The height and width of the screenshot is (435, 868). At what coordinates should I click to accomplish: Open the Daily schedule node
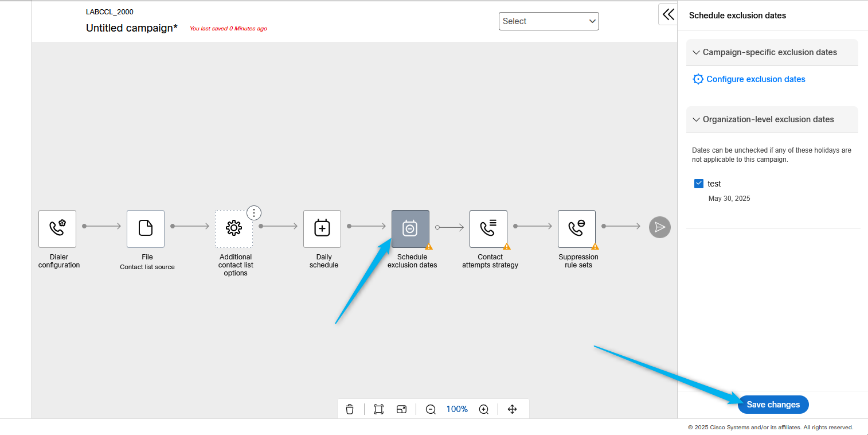click(322, 228)
